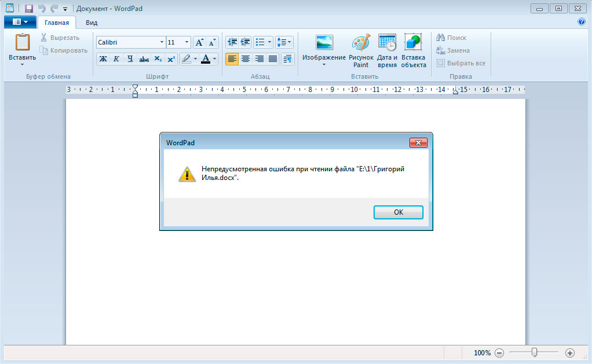Switch to the Главная tab
Screen dimensions: 592x364
(x=57, y=23)
